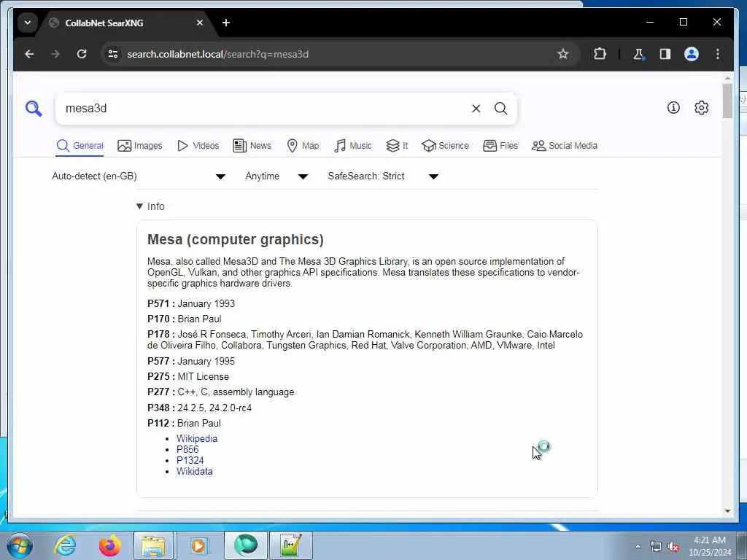
Task: Switch to the Videos tab
Action: point(198,146)
